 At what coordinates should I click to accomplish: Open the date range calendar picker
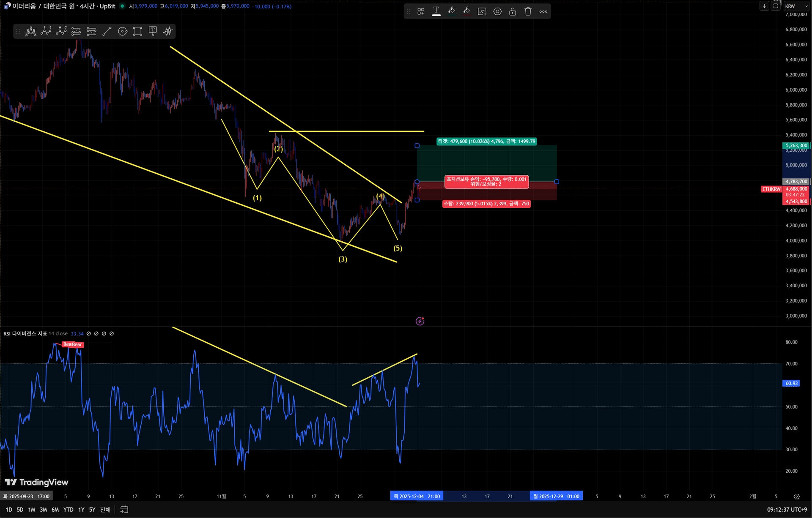[x=124, y=510]
